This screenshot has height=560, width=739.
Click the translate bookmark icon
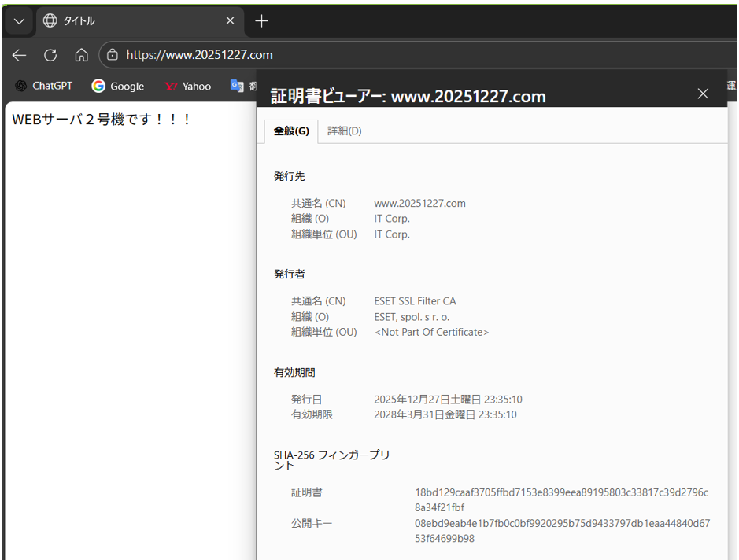[x=236, y=86]
